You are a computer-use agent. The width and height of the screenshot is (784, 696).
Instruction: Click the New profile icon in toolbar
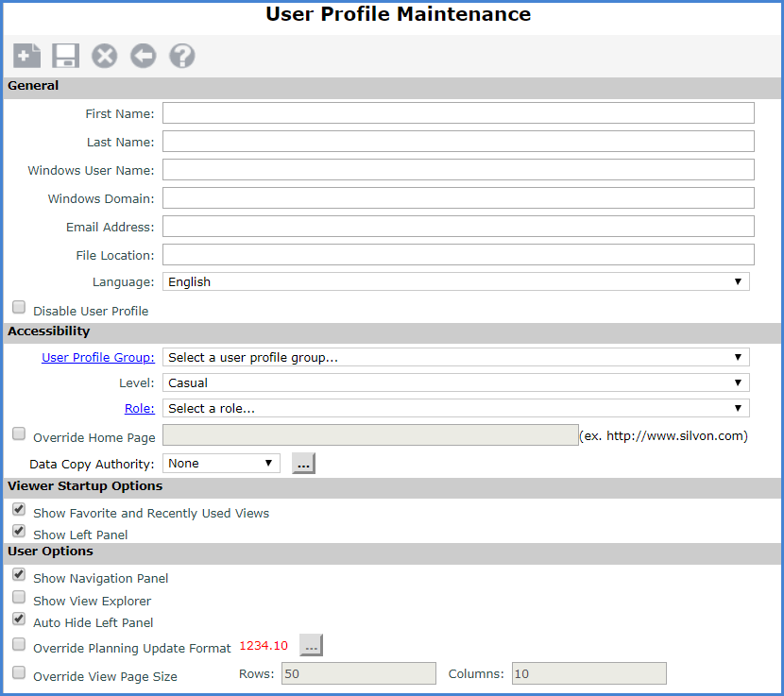click(26, 56)
